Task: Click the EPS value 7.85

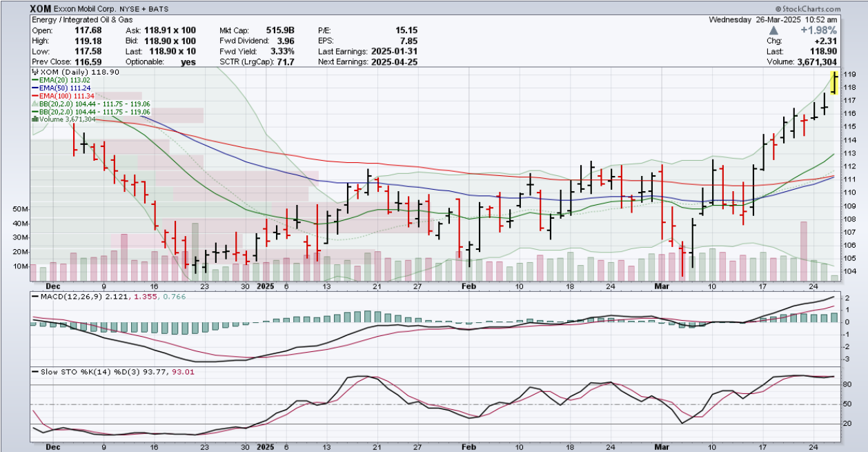Action: tap(408, 41)
